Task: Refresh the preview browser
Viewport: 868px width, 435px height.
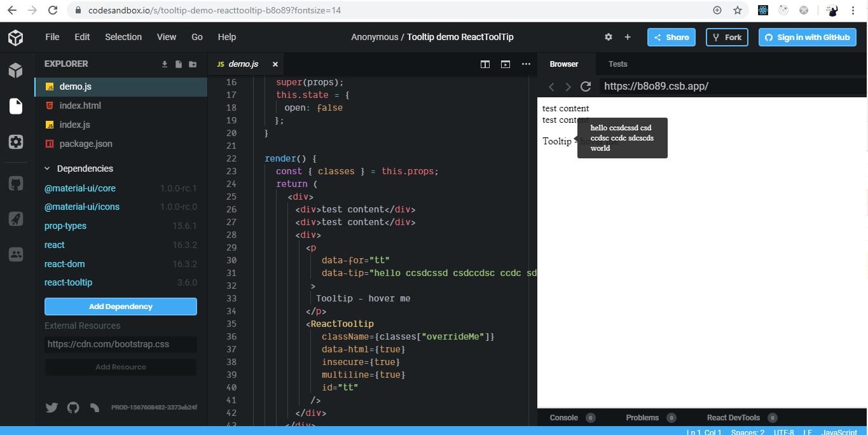Action: point(586,86)
